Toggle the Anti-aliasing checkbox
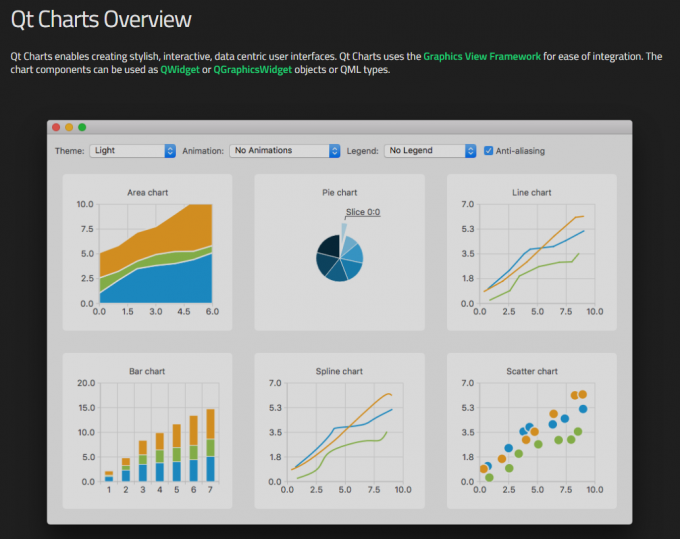 (488, 151)
